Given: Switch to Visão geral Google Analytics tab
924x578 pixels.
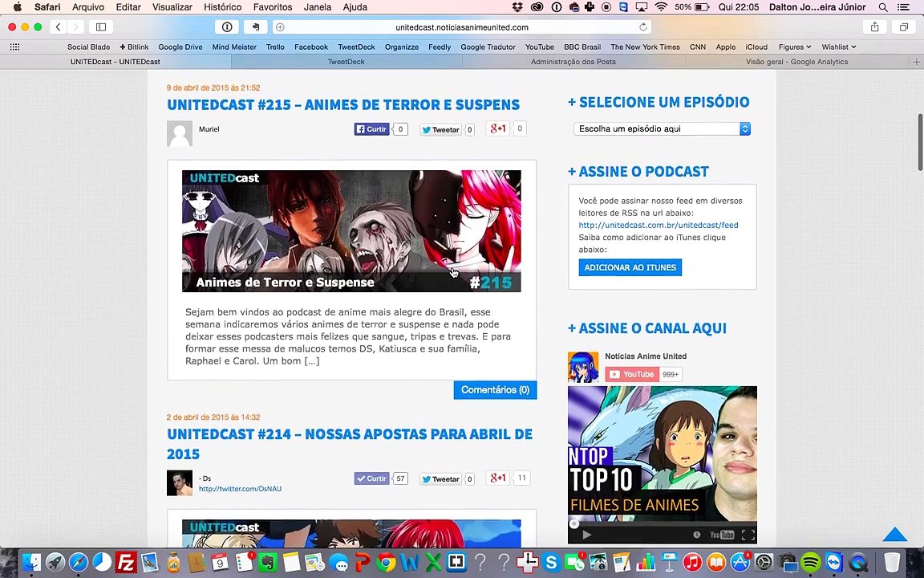Looking at the screenshot, I should coord(796,61).
